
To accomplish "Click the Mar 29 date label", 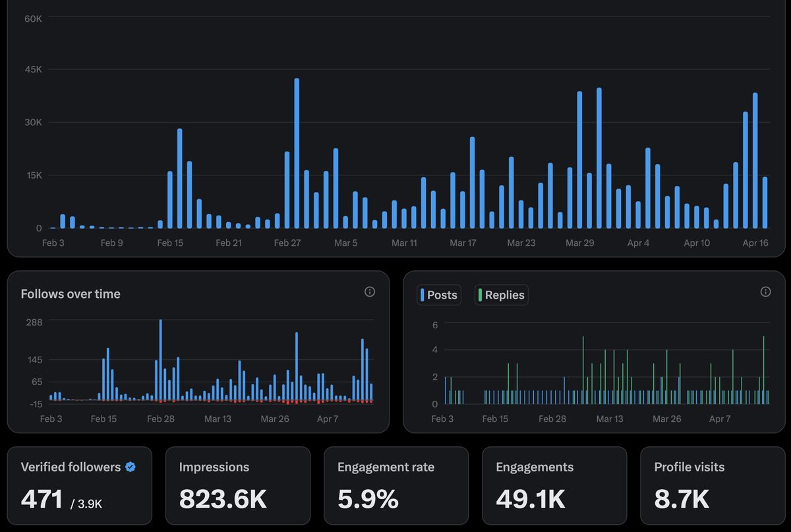I will point(580,243).
